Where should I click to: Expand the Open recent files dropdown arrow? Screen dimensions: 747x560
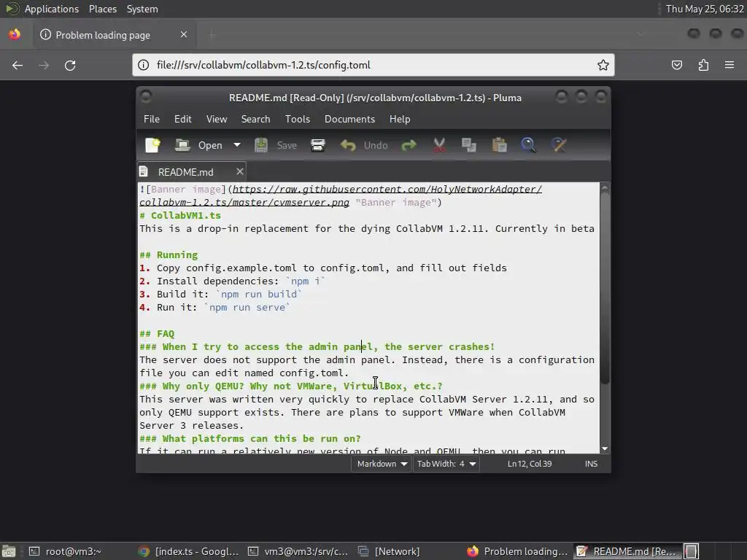237,145
